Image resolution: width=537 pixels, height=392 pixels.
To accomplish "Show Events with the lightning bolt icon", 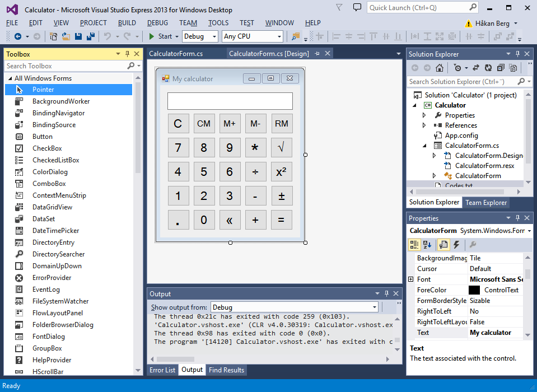I will point(456,245).
